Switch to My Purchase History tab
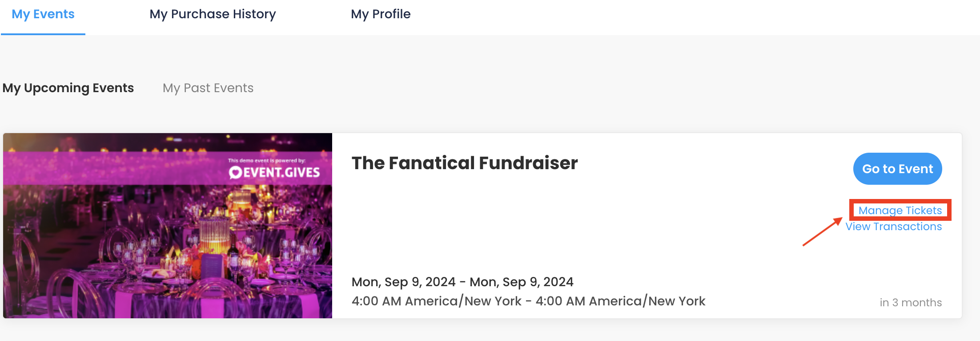The width and height of the screenshot is (980, 341). coord(213,14)
